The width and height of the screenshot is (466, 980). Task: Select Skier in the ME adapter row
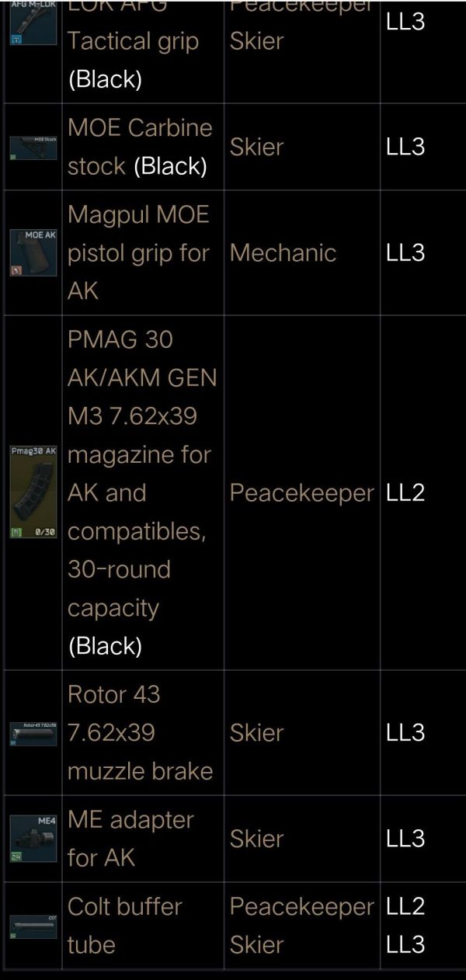point(256,839)
